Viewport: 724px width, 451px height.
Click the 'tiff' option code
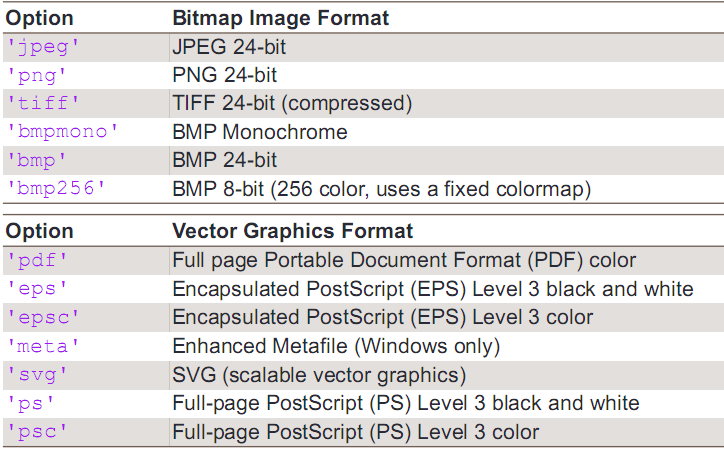click(x=42, y=104)
